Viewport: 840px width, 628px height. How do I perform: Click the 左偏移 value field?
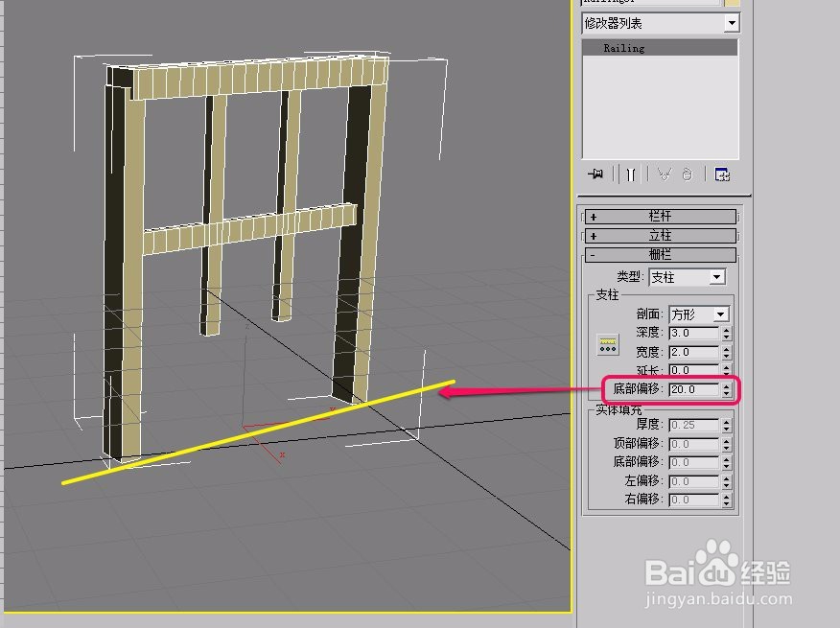click(x=693, y=481)
